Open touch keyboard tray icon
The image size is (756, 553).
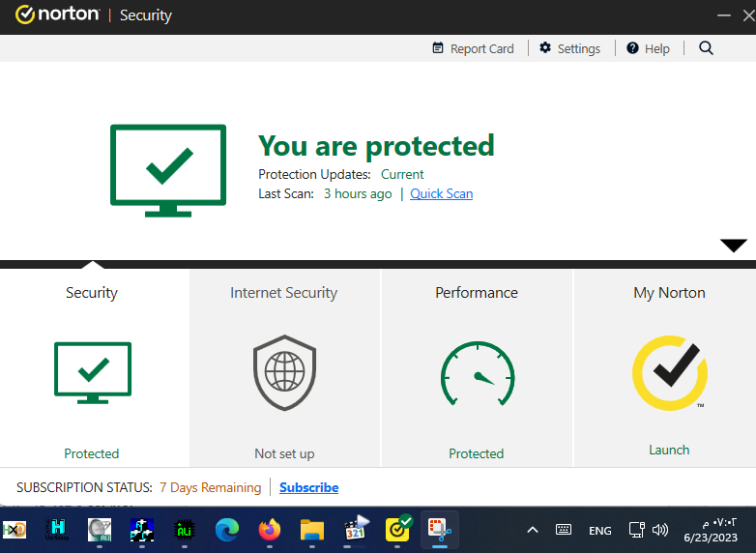(x=564, y=530)
